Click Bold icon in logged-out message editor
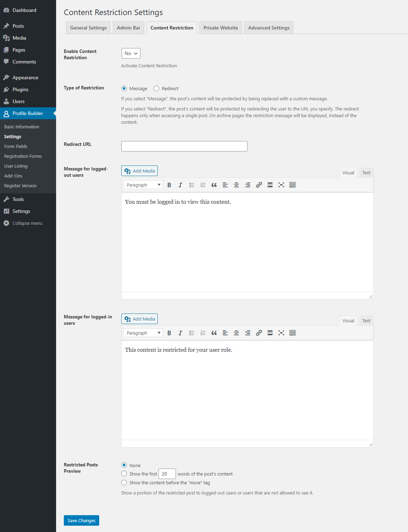408x532 pixels. pyautogui.click(x=169, y=185)
